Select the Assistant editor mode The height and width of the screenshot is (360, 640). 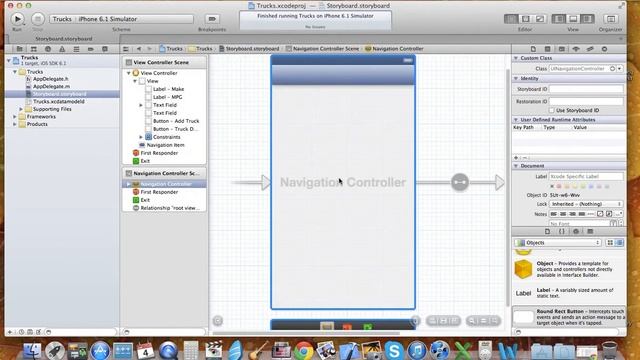click(x=526, y=19)
